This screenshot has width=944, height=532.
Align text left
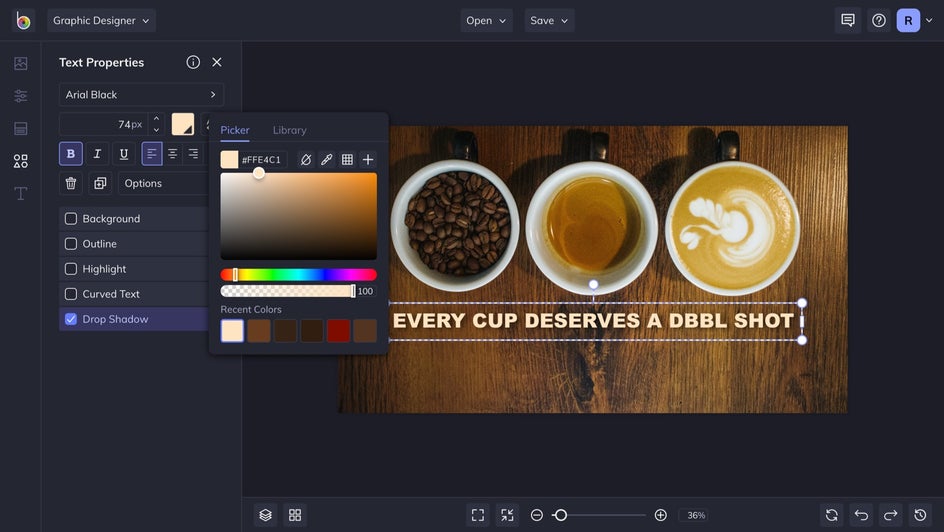(x=152, y=153)
